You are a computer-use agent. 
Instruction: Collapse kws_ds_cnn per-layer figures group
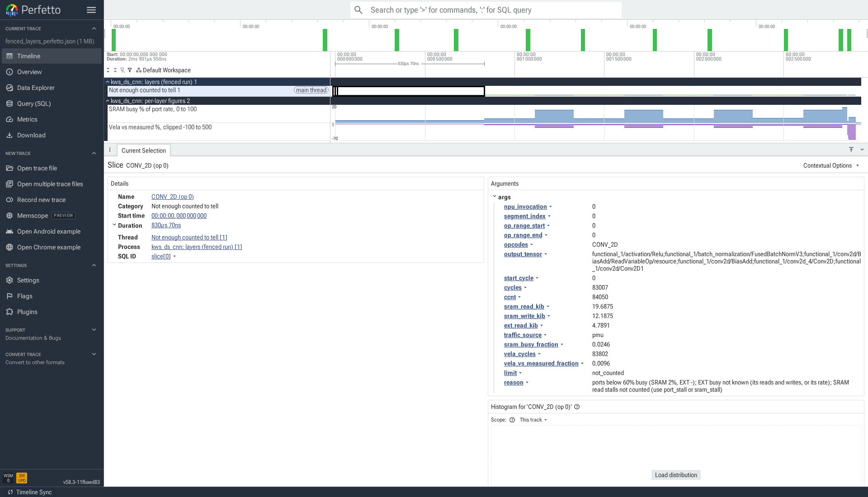coord(108,101)
